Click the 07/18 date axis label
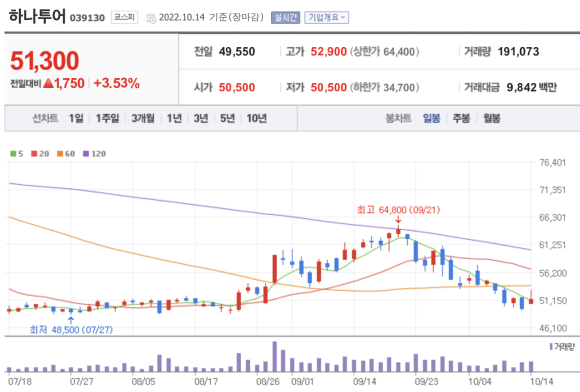 20,381
